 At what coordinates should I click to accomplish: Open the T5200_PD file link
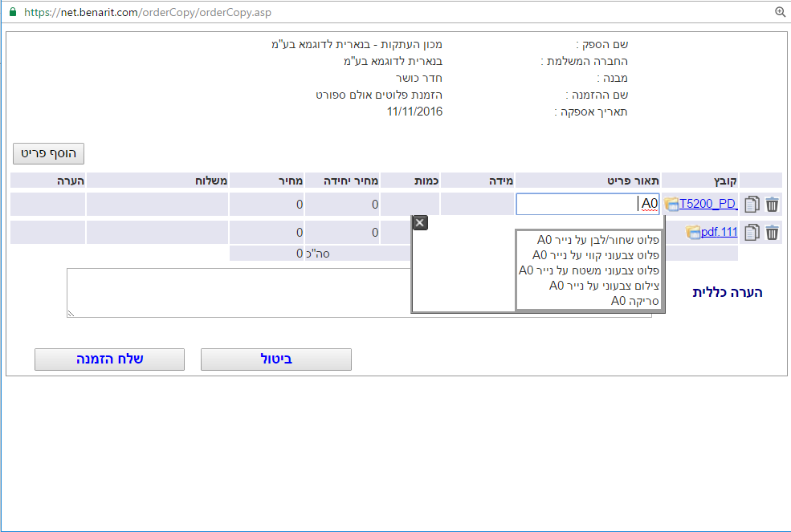point(707,204)
